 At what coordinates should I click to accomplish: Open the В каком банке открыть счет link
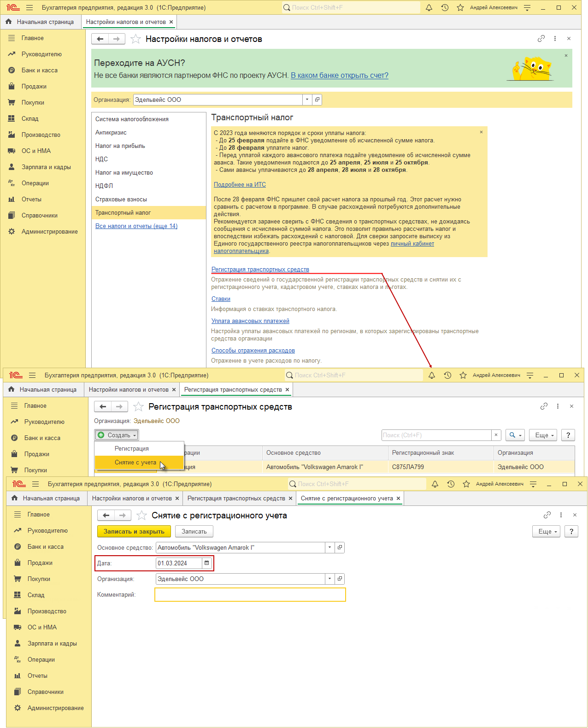(340, 76)
